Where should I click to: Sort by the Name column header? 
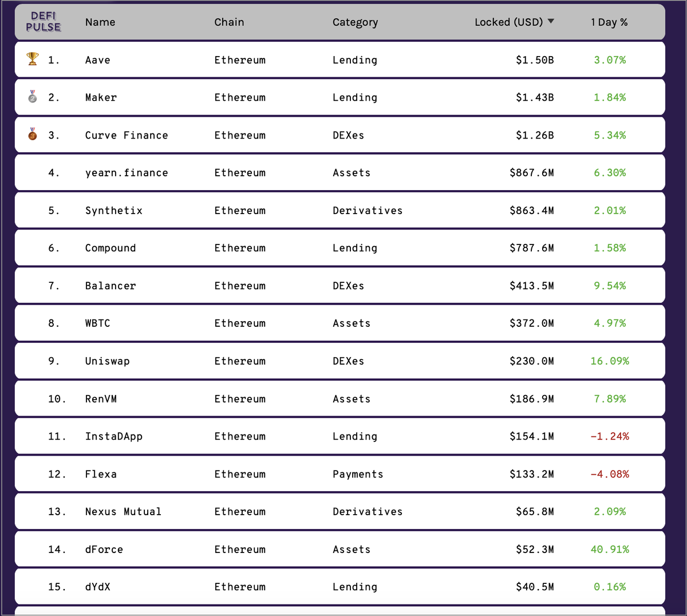coord(100,22)
